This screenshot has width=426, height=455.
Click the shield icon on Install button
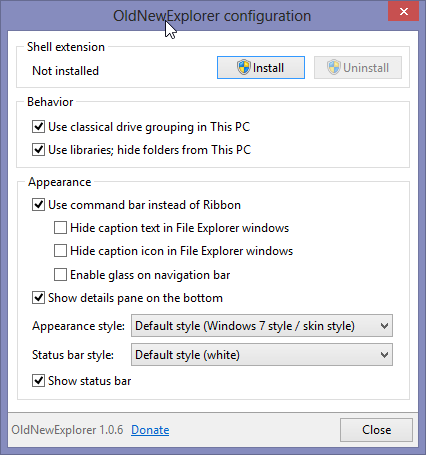coord(244,67)
